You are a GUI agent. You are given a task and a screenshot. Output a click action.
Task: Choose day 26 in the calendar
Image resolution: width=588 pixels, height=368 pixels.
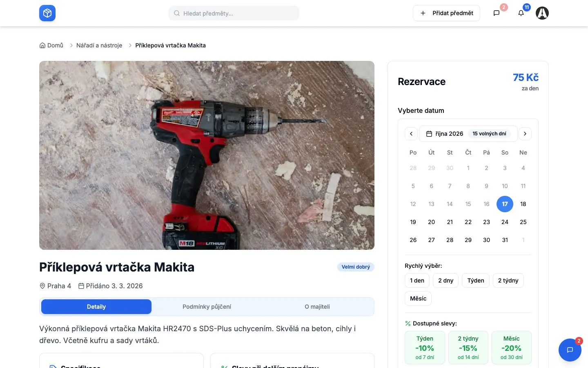[x=413, y=240]
